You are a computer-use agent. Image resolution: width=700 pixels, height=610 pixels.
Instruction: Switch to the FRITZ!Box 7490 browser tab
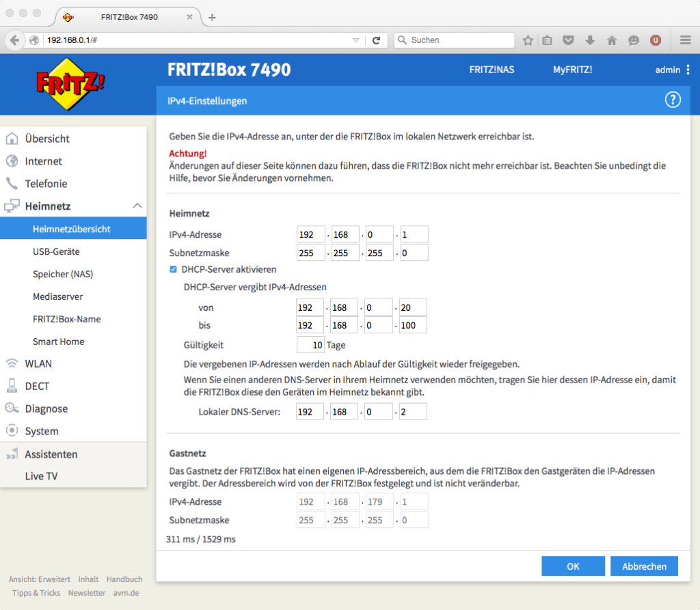[130, 17]
